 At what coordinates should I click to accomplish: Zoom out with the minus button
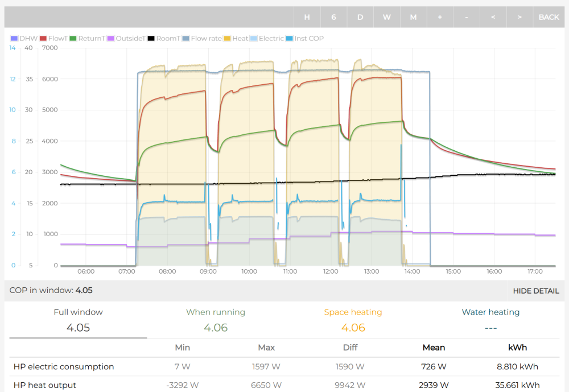point(466,17)
